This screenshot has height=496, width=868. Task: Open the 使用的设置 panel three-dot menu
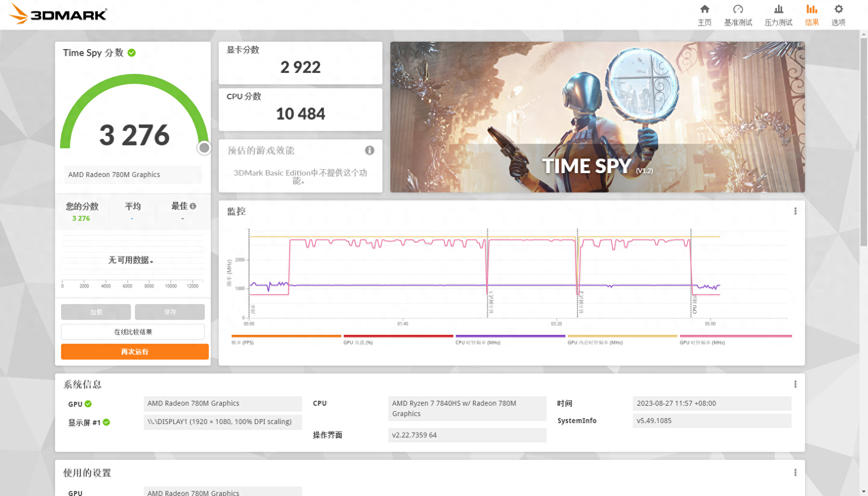(795, 472)
